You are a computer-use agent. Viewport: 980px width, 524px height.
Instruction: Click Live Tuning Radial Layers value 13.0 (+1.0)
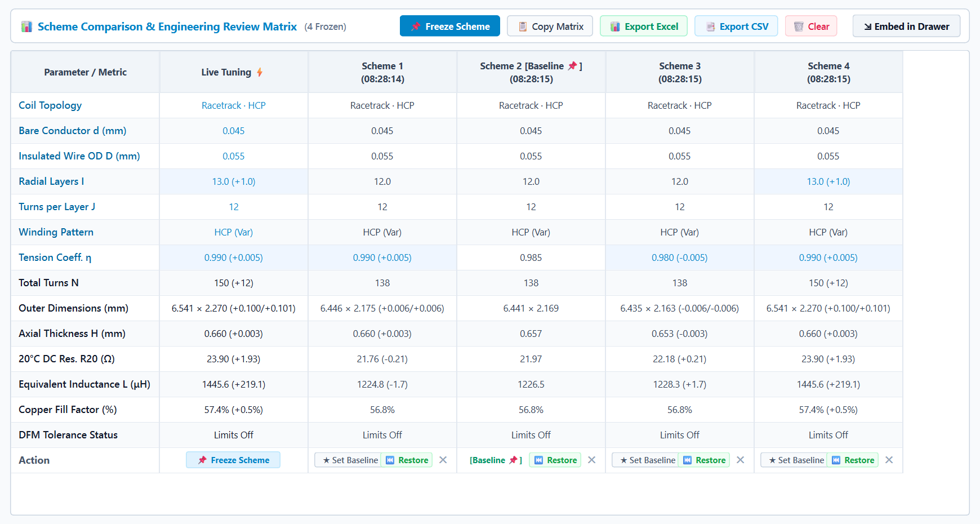pyautogui.click(x=234, y=181)
